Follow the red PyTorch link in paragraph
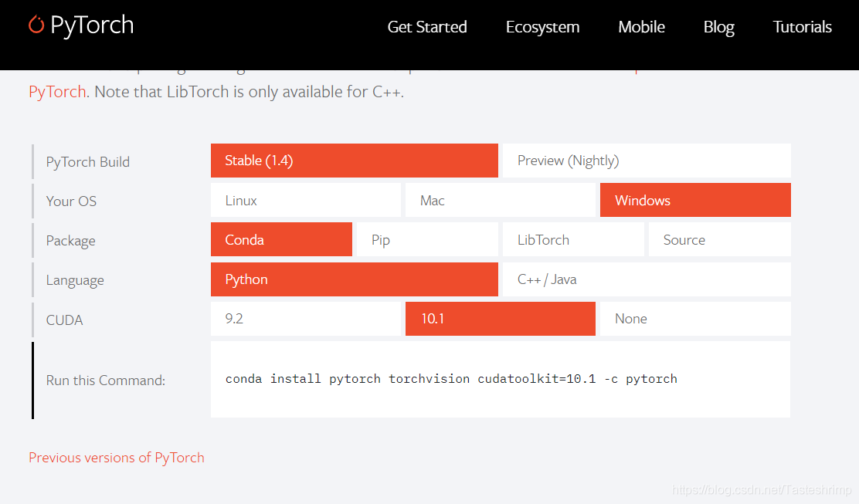The image size is (859, 504). tap(57, 92)
